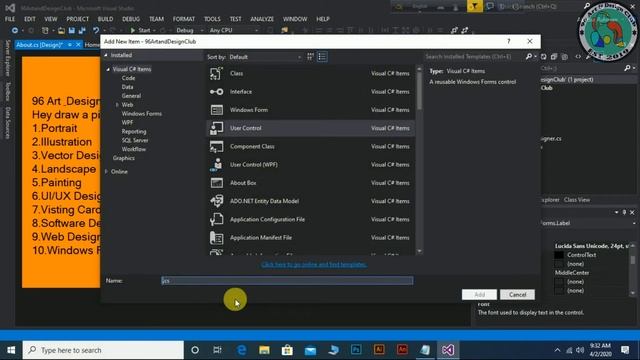Viewport: 640px width, 360px height.
Task: Choose the Windows Form template
Action: [310, 110]
